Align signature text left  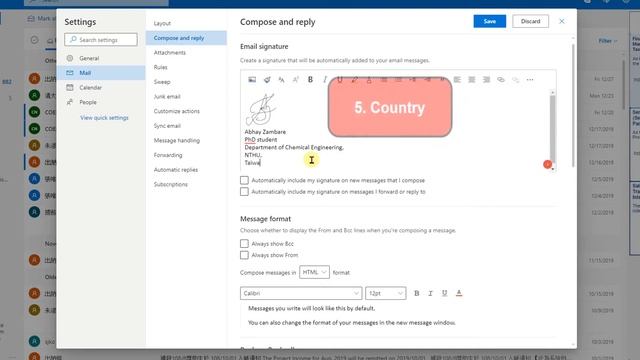coord(457,80)
